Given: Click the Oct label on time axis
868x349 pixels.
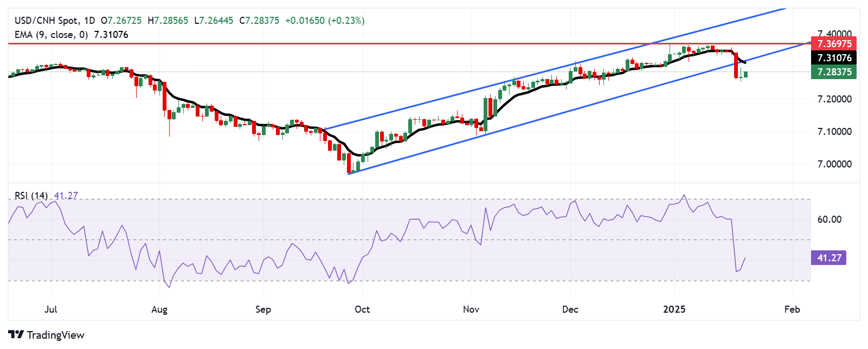Looking at the screenshot, I should (x=362, y=309).
